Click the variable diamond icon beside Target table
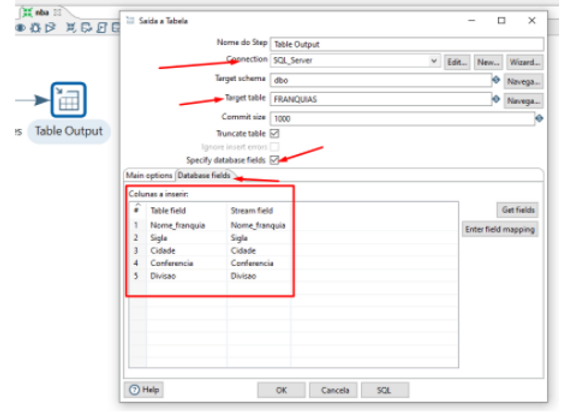This screenshot has height=412, width=569. click(x=496, y=99)
